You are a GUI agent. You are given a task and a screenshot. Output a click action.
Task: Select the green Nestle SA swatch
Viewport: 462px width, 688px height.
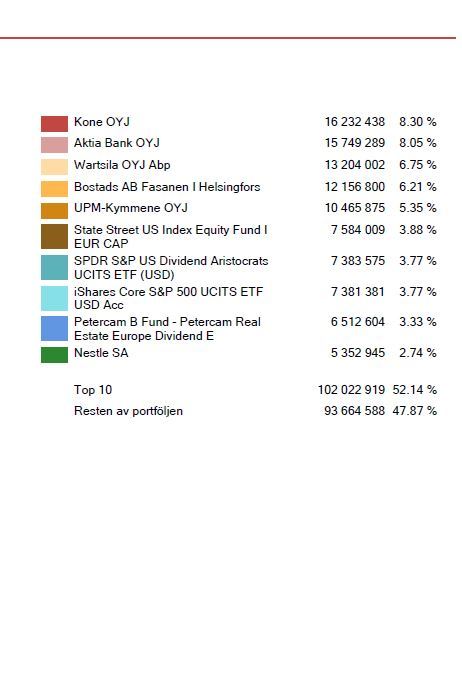click(54, 355)
